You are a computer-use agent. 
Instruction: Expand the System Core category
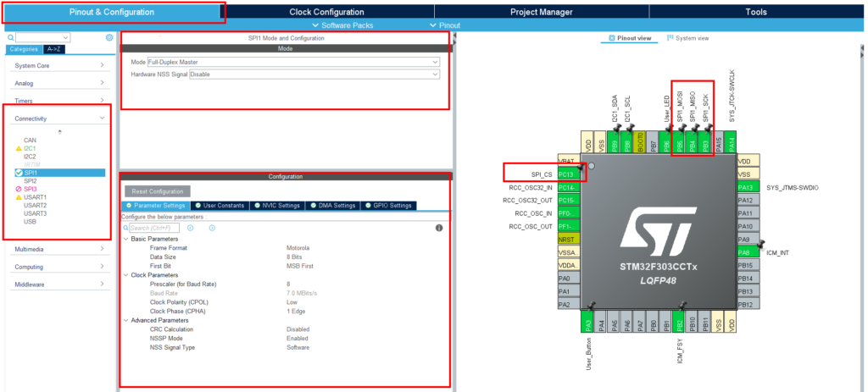(x=60, y=65)
